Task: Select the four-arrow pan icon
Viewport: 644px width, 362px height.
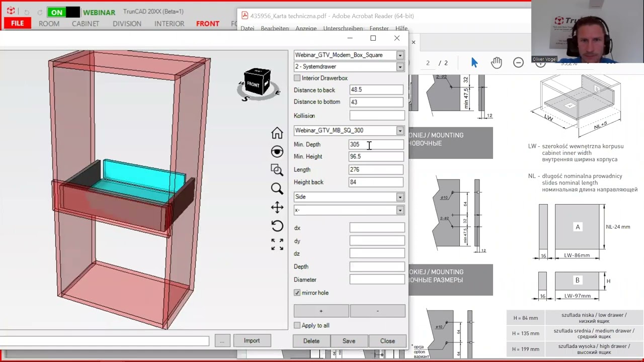Action: point(277,207)
